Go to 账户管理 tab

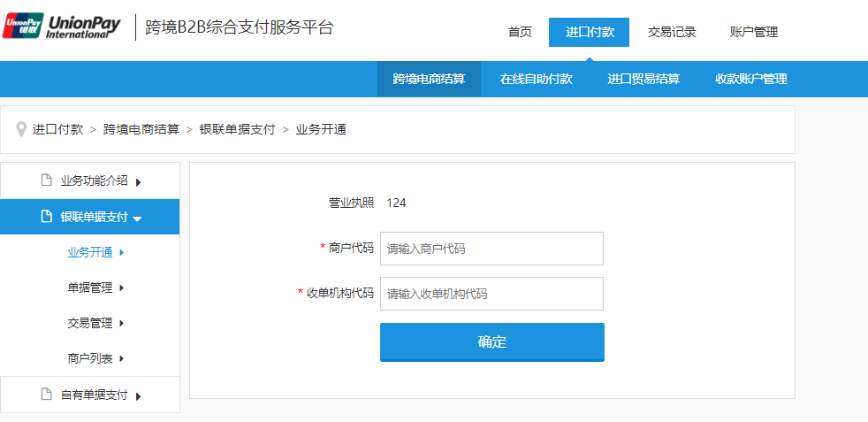(x=754, y=32)
